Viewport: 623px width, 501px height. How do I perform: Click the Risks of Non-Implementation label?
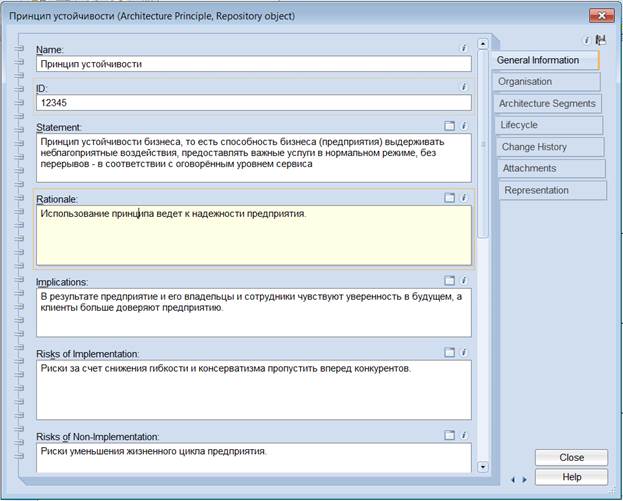[97, 437]
